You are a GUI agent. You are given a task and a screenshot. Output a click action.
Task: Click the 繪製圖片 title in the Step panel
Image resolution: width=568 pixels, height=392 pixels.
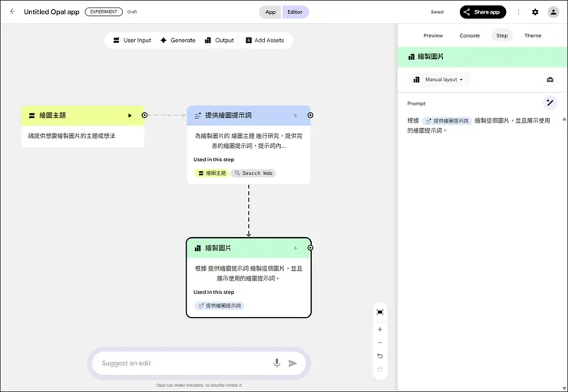click(x=431, y=57)
